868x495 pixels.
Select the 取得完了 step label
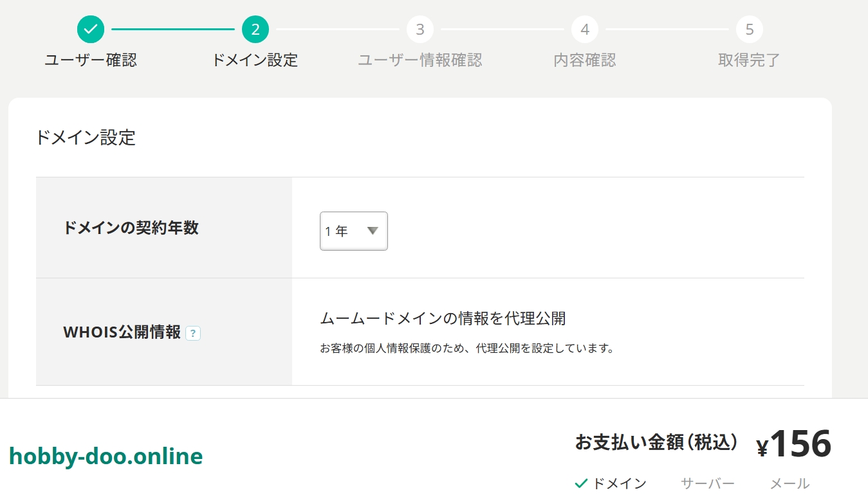[x=750, y=60]
